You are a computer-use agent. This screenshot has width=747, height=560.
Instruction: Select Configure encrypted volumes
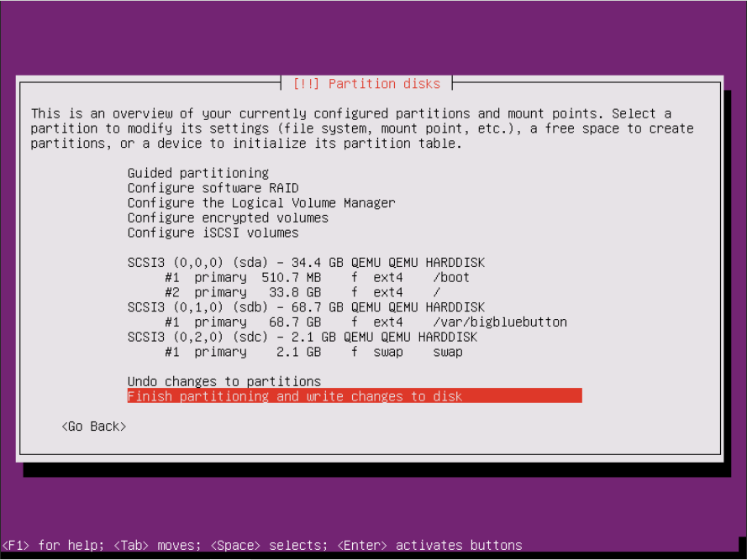(x=228, y=217)
